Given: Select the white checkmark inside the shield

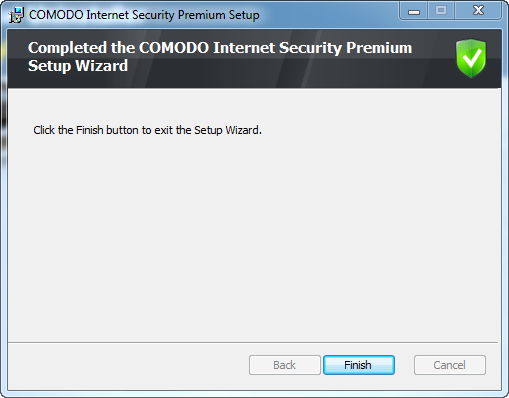Looking at the screenshot, I should click(x=471, y=57).
